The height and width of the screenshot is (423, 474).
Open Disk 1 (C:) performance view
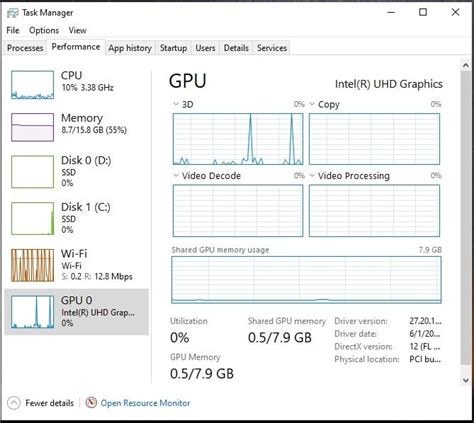pyautogui.click(x=76, y=218)
